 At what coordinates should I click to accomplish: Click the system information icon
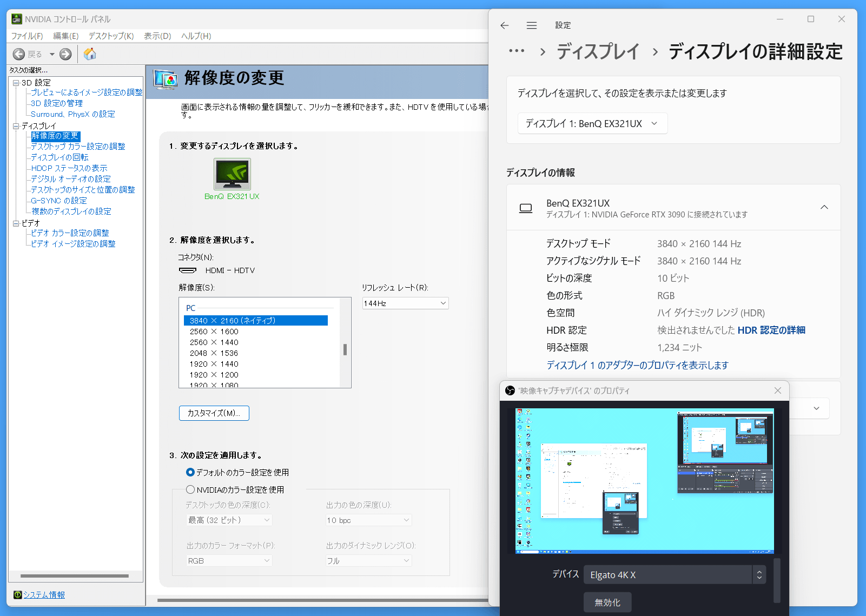[17, 595]
